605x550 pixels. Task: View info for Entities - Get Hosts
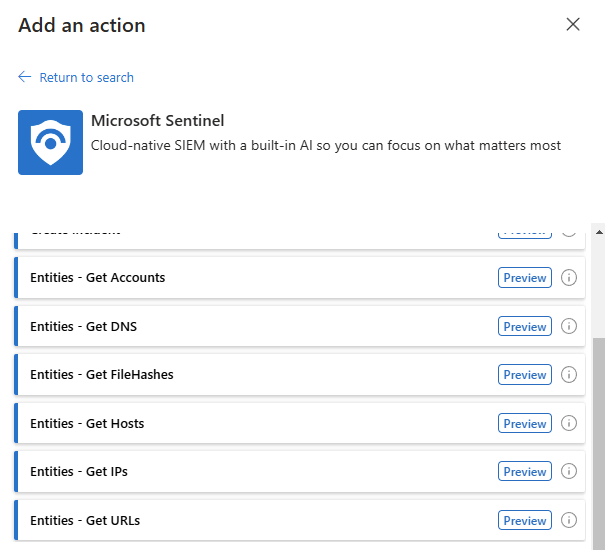tap(569, 423)
